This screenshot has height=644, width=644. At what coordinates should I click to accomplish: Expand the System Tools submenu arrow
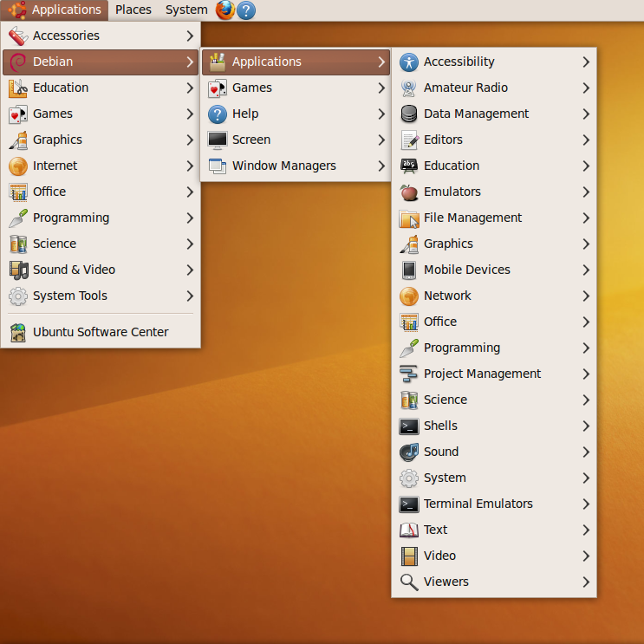point(190,296)
